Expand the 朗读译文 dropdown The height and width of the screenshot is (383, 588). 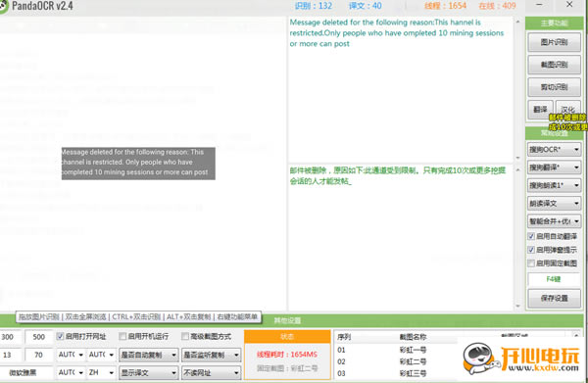click(554, 204)
